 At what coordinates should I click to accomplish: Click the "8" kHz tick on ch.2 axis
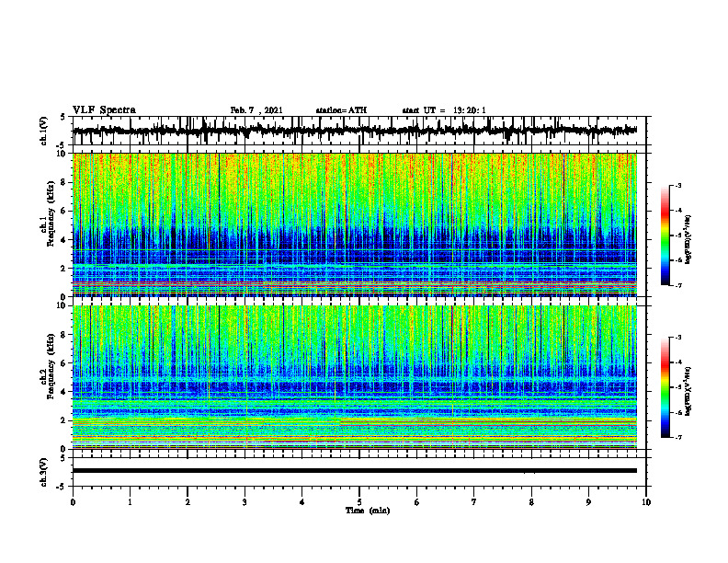point(64,335)
